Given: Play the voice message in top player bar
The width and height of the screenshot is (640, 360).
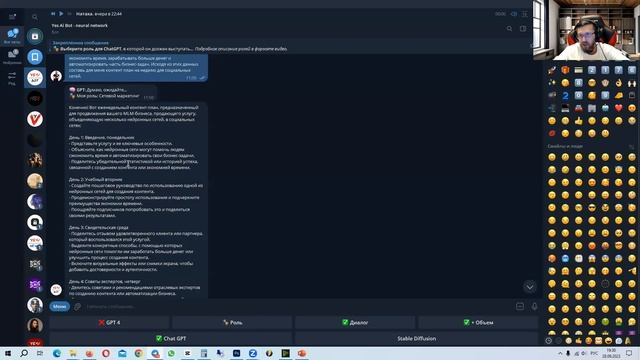Looking at the screenshot, I should 61,13.
